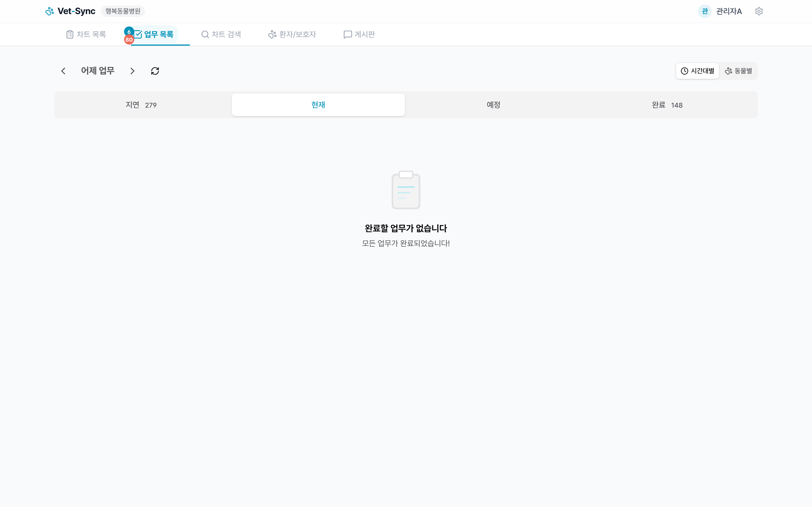Click blue 6 notification badge
Viewport: 812px width, 507px height.
pyautogui.click(x=129, y=32)
